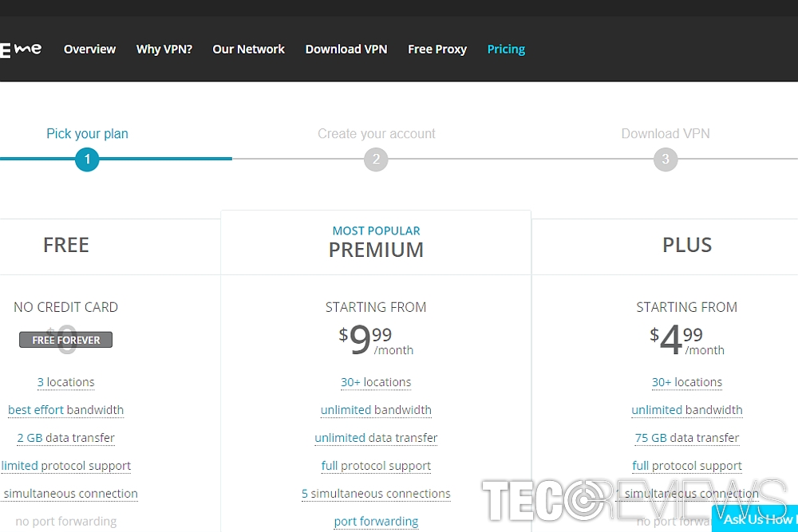Open the Overview menu item

coord(89,49)
